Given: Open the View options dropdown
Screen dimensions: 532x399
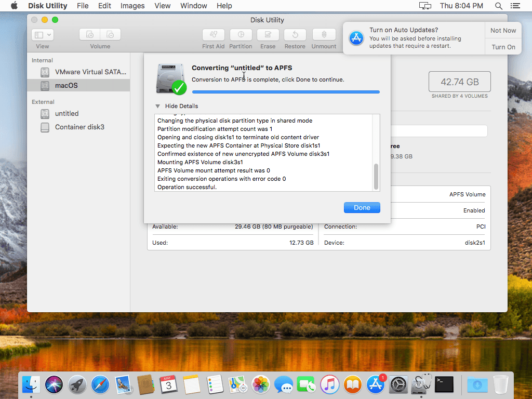Looking at the screenshot, I should point(42,34).
